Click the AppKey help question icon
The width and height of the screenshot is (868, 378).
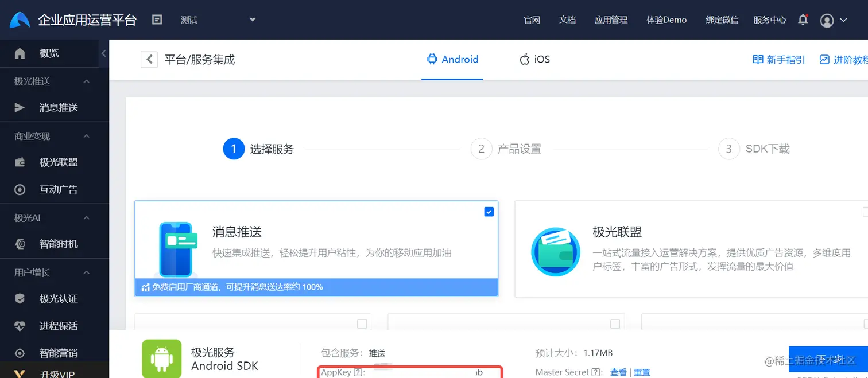coord(358,372)
